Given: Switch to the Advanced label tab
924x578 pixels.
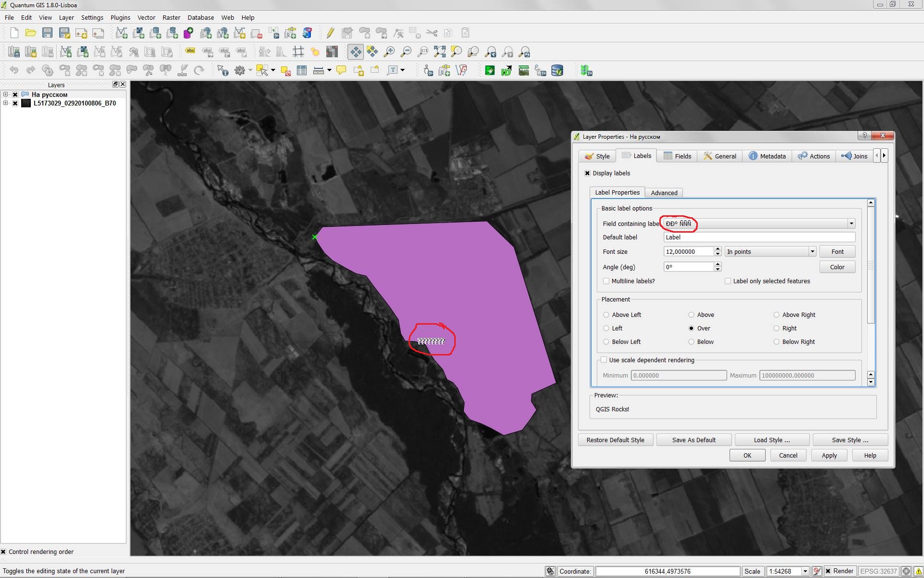Looking at the screenshot, I should point(664,193).
